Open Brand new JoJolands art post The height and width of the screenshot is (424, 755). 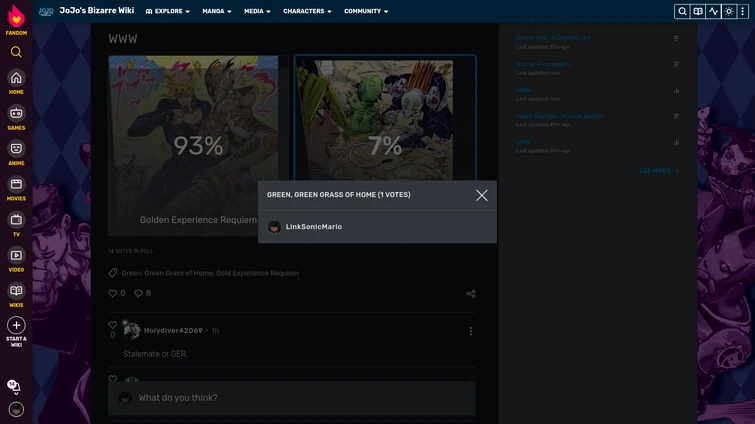pos(553,38)
